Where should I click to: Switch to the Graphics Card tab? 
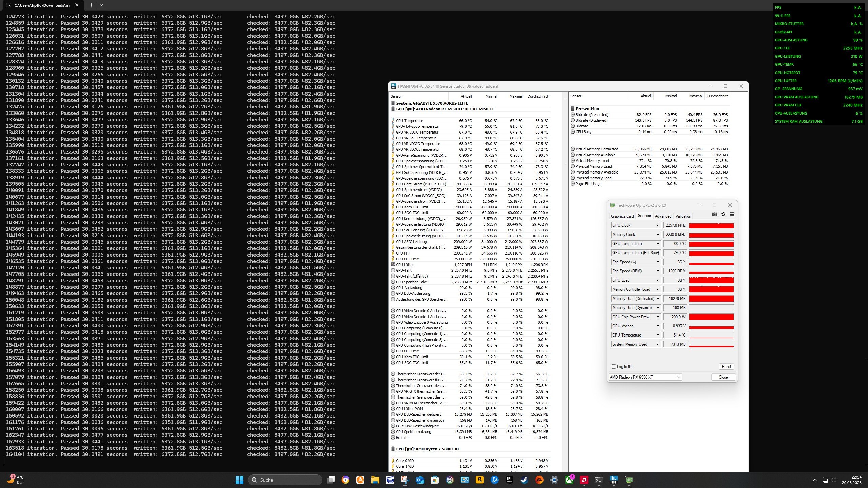[622, 216]
